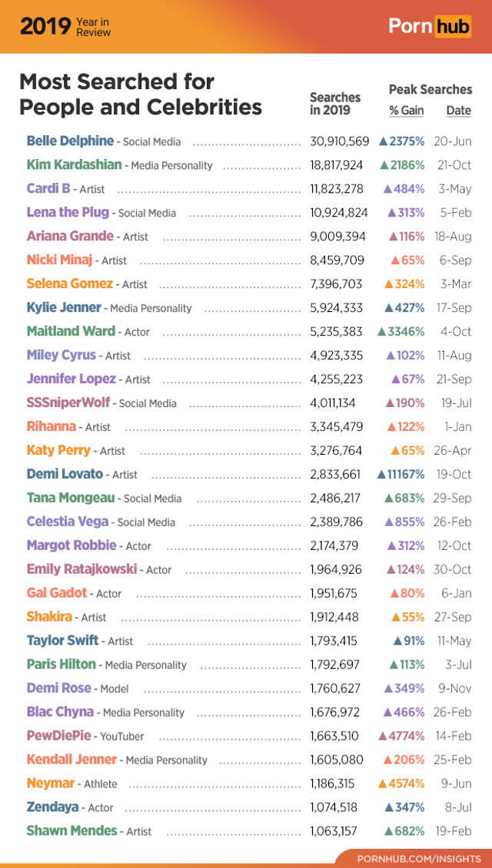Screen dimensions: 492x868
Task: Click the Pornhub logo in the header
Action: pyautogui.click(x=429, y=26)
